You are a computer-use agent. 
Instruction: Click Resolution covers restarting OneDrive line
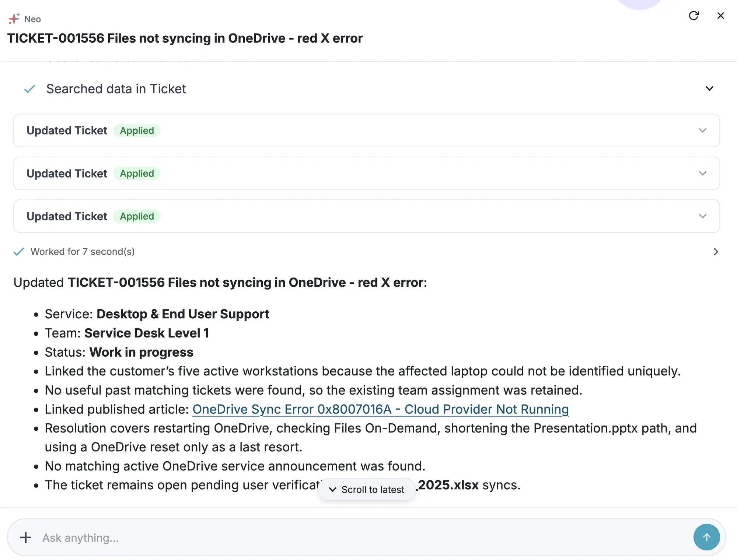point(371,438)
